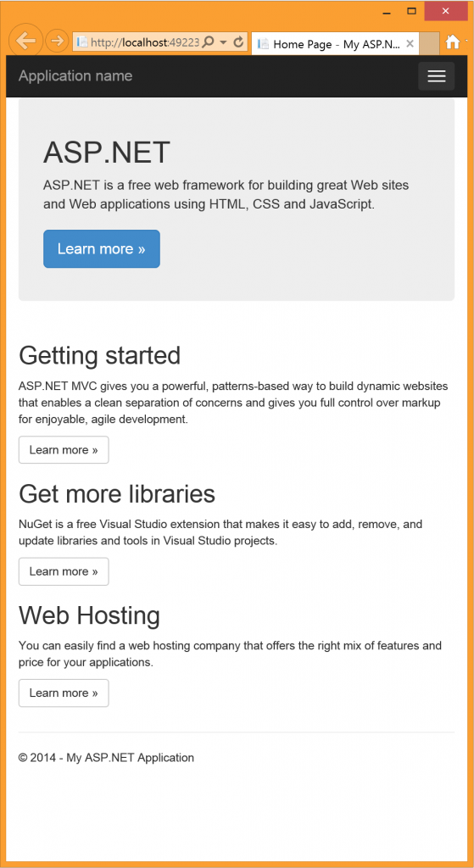Toggle the hamburger navigation menu
The image size is (474, 868).
437,76
